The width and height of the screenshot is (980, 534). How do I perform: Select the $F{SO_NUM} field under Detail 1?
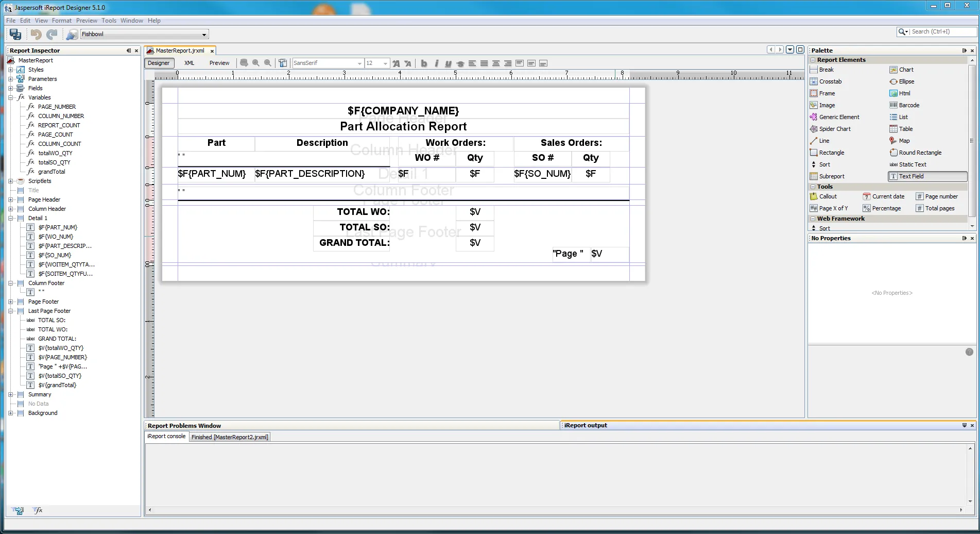click(x=55, y=255)
